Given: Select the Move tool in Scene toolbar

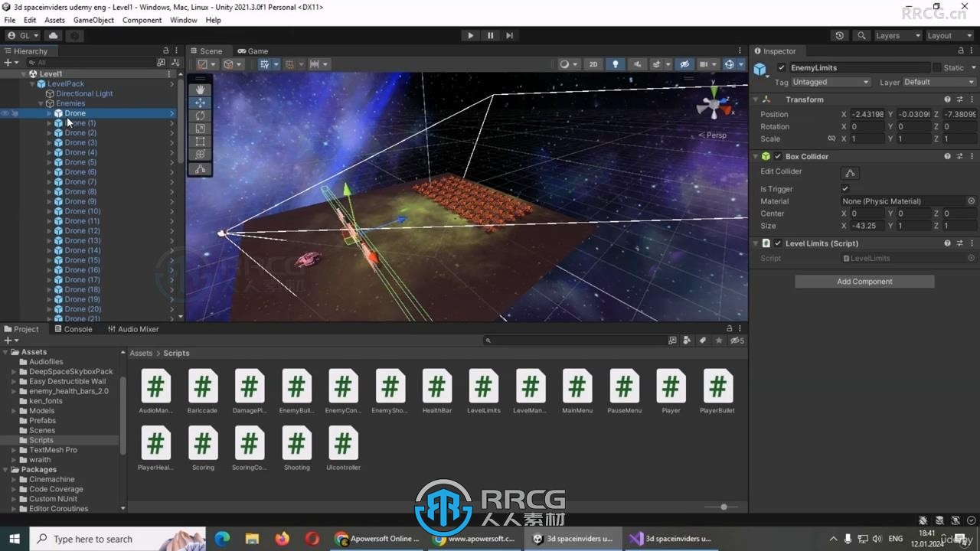Looking at the screenshot, I should [200, 103].
